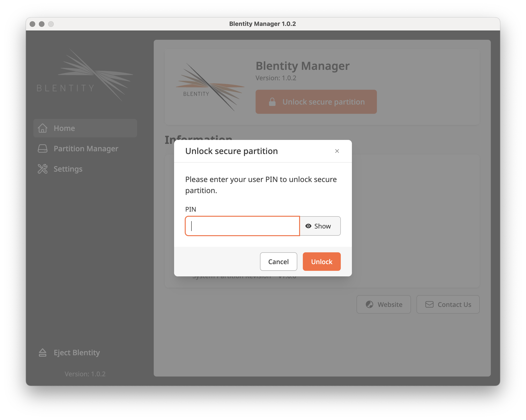Image resolution: width=526 pixels, height=420 pixels.
Task: Click Unlock secure partition button text
Action: pos(323,102)
